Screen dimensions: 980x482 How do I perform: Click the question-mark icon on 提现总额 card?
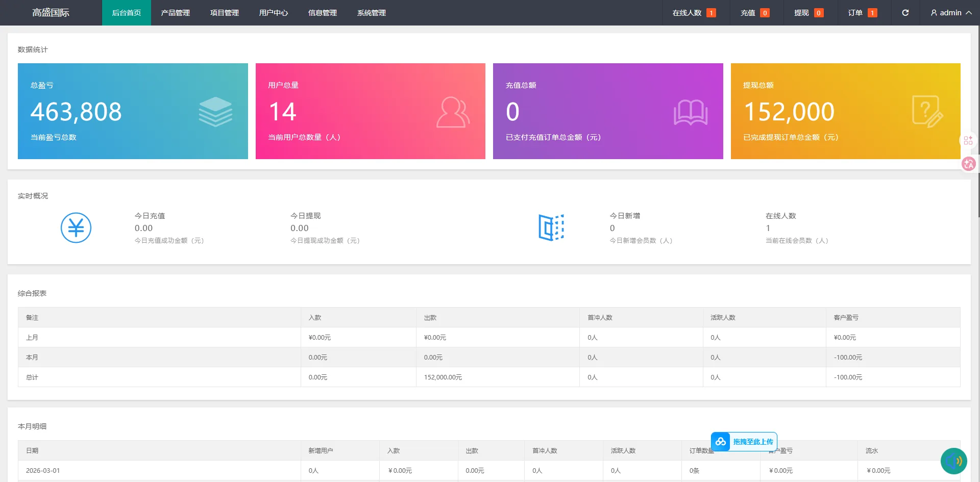[x=927, y=111]
